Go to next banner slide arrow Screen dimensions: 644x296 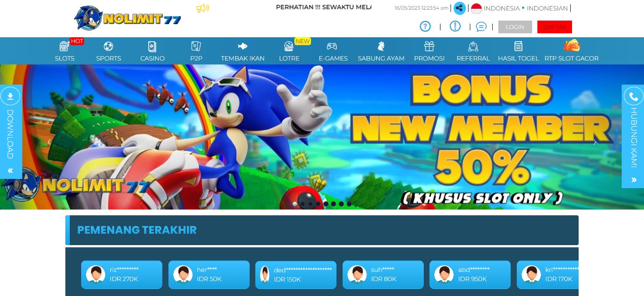coord(595,142)
